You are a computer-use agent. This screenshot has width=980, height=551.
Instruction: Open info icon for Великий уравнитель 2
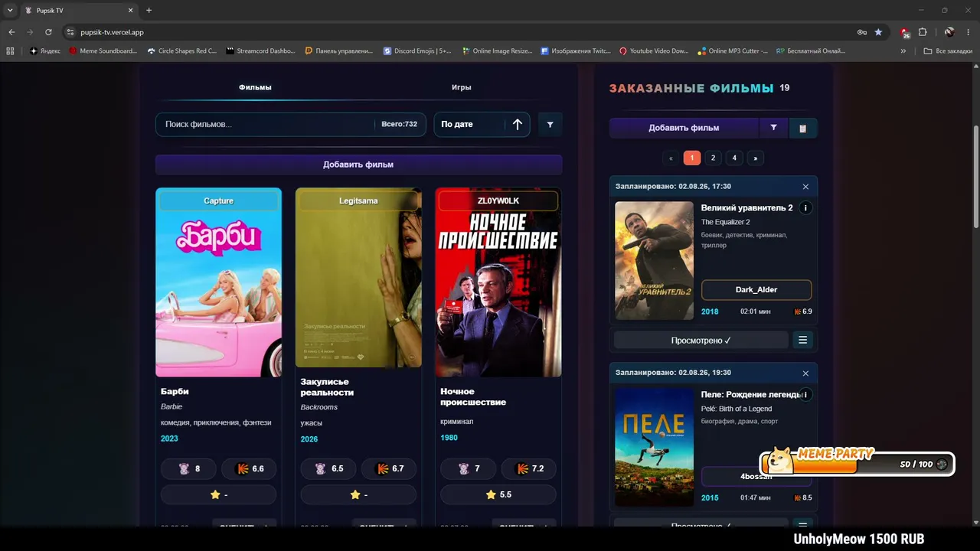point(805,208)
